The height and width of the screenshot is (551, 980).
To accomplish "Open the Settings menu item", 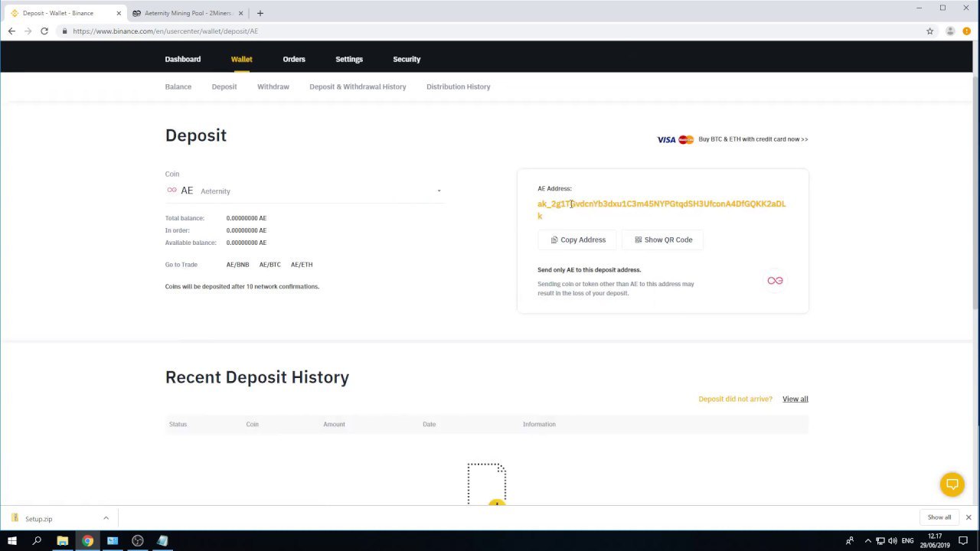I will (349, 59).
